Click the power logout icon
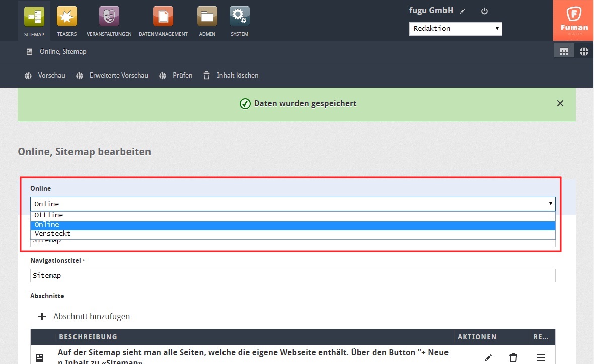This screenshot has height=364, width=594. pos(485,11)
